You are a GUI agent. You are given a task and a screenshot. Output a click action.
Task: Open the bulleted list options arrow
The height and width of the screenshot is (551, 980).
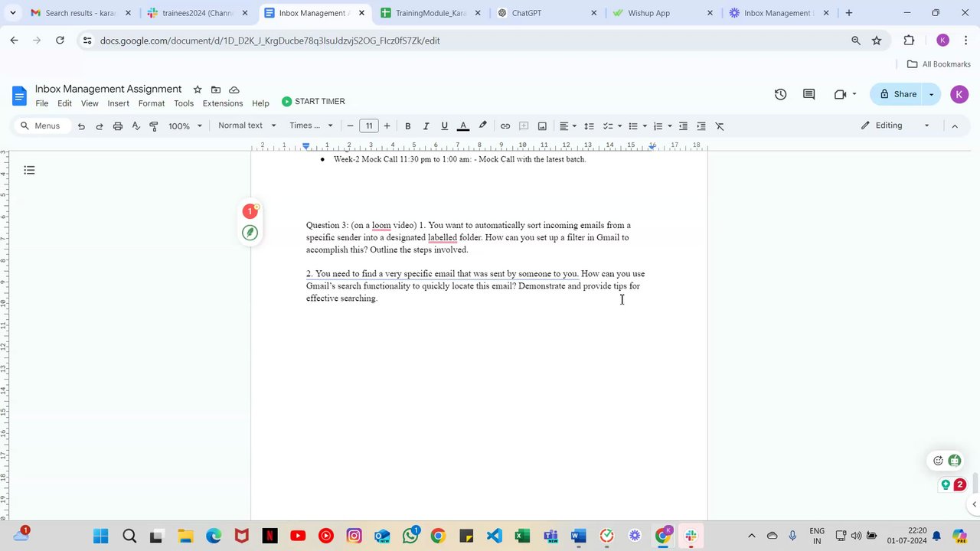tap(645, 126)
